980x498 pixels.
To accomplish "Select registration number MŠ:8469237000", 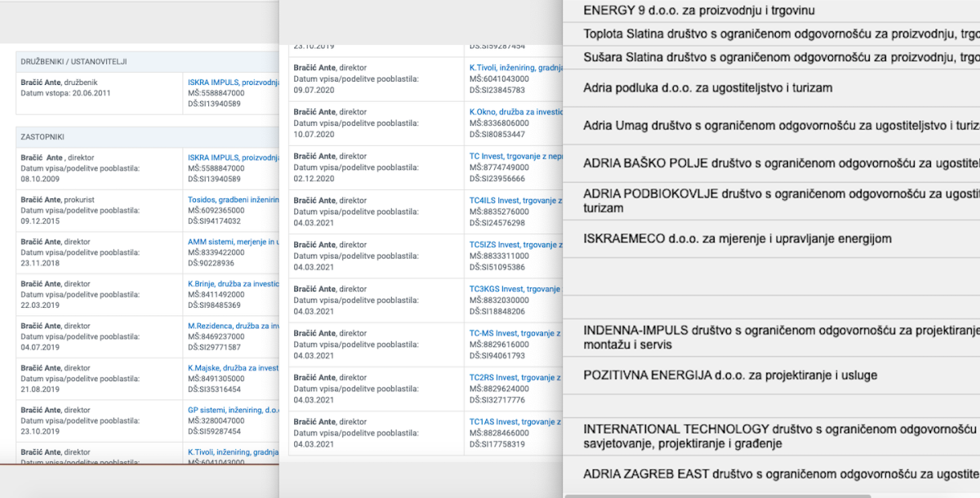I will pyautogui.click(x=216, y=336).
